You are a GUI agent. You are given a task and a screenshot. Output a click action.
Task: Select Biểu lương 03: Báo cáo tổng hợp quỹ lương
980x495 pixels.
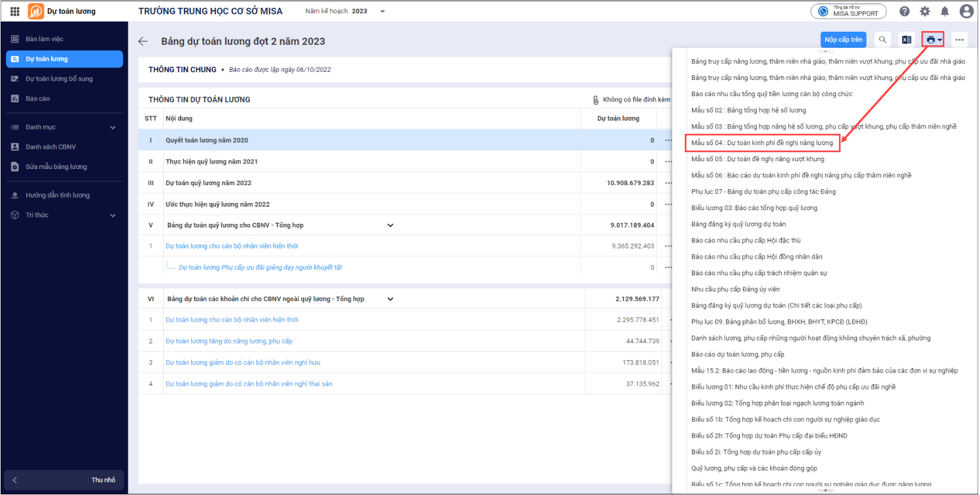(754, 208)
